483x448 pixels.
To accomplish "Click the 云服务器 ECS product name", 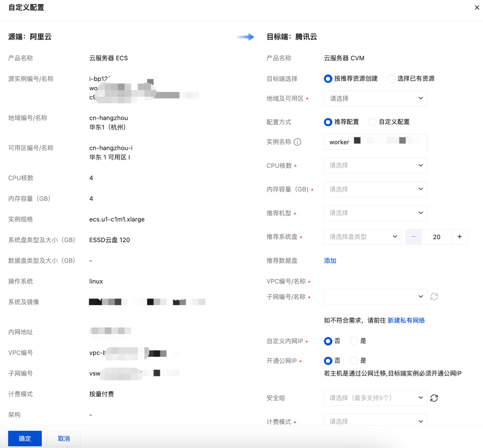I will pos(108,58).
